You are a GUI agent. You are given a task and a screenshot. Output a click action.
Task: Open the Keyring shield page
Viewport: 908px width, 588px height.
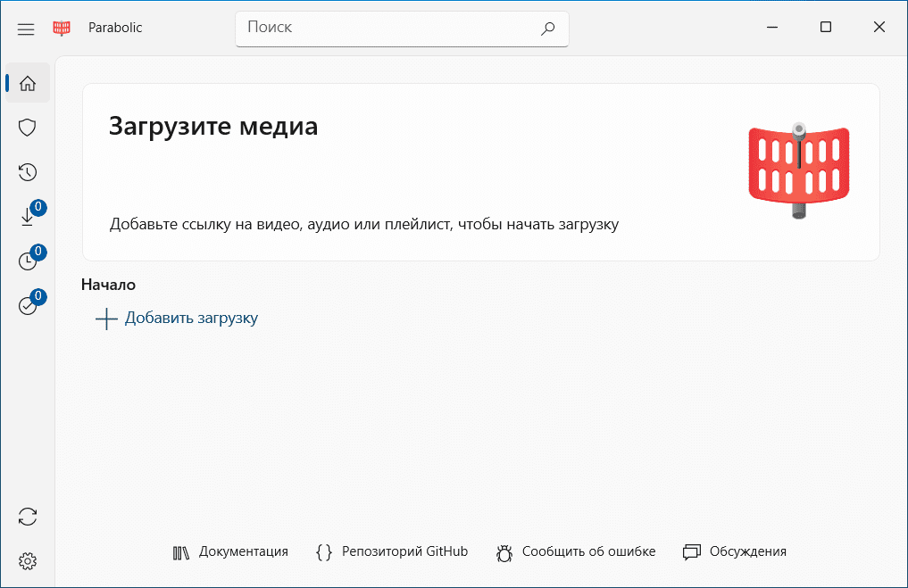click(28, 128)
